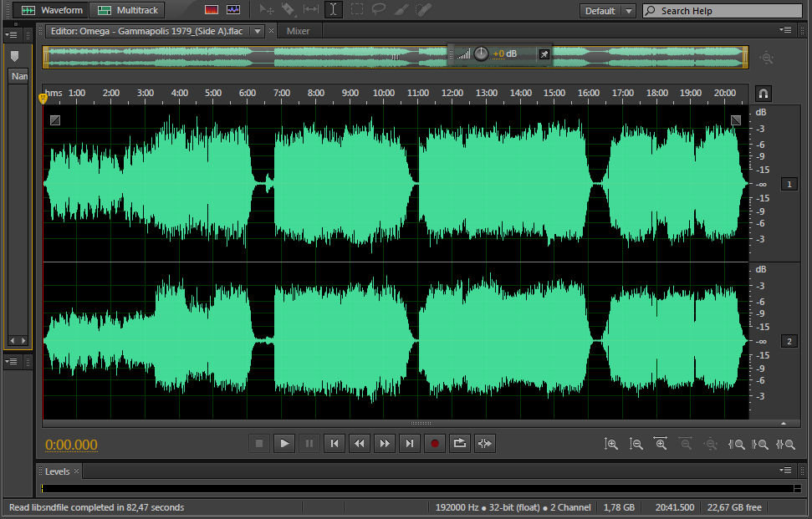Image resolution: width=812 pixels, height=519 pixels.
Task: Click the Name column header in left panel
Action: pyautogui.click(x=19, y=76)
